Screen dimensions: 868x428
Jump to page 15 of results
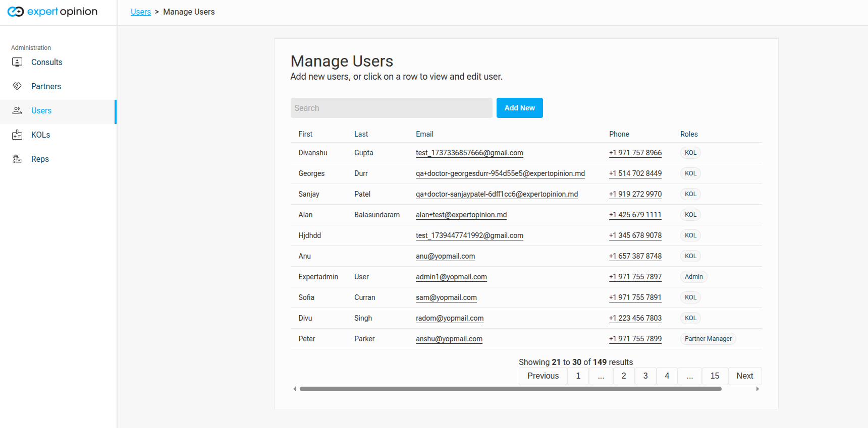point(715,376)
